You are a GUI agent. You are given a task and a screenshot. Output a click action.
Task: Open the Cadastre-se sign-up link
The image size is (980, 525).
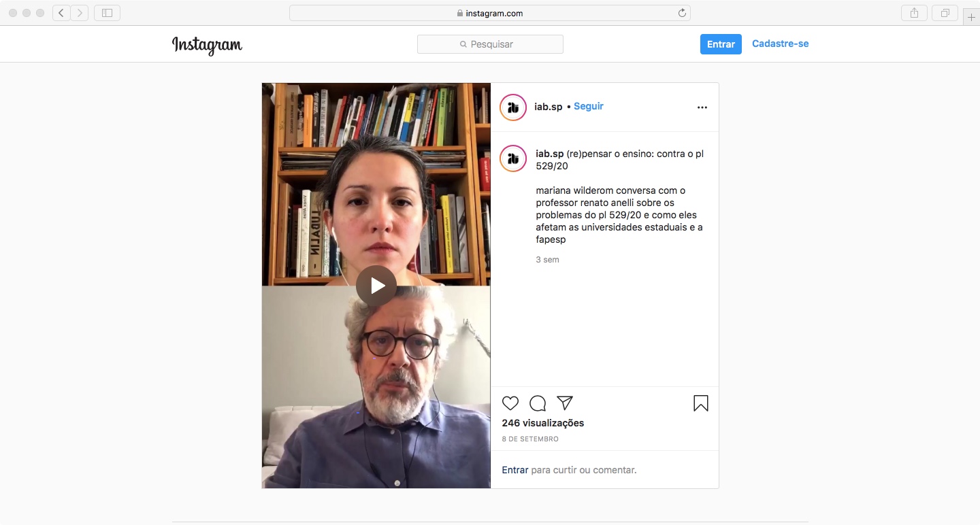tap(780, 44)
